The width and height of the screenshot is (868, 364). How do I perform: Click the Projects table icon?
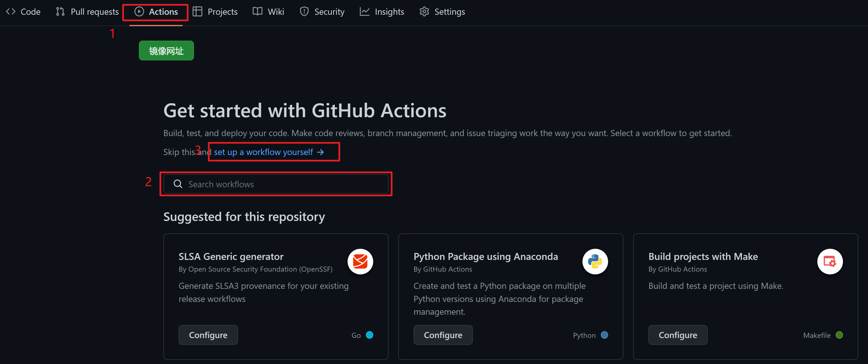pyautogui.click(x=198, y=11)
